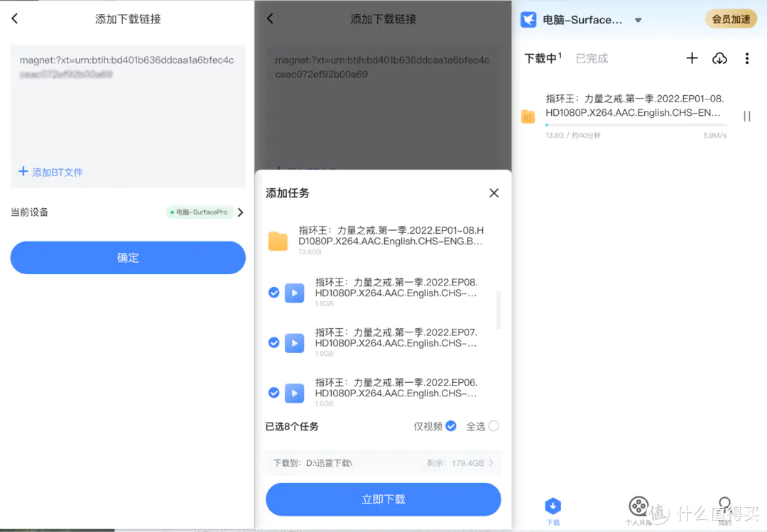Viewport: 767px width, 532px height.
Task: Click the 添加BT文件 link
Action: point(58,172)
